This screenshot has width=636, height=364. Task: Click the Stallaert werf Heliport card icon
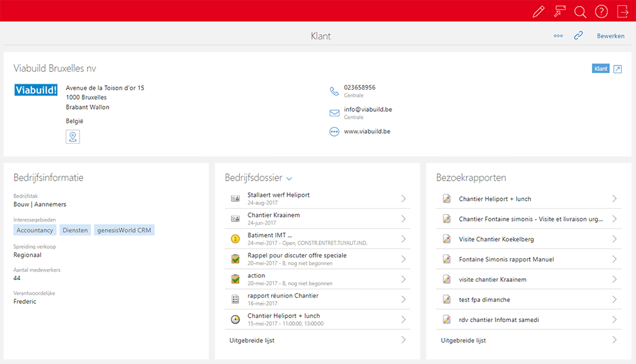point(235,199)
